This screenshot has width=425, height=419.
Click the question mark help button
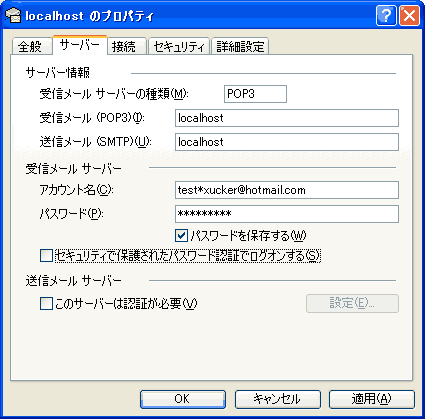click(386, 15)
